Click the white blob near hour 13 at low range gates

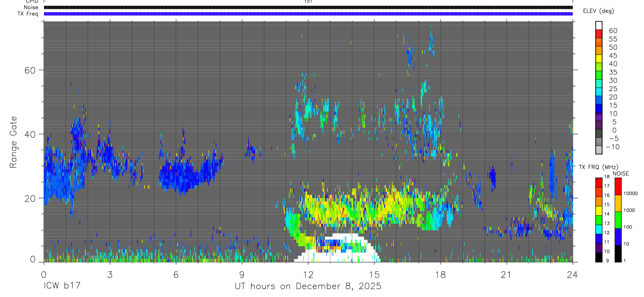(x=337, y=248)
